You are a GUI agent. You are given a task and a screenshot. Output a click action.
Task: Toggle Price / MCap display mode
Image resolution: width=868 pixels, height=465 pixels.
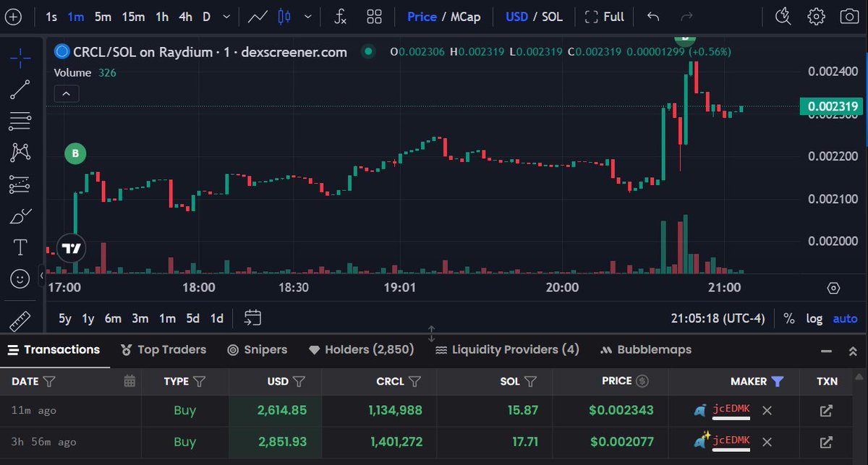(443, 17)
